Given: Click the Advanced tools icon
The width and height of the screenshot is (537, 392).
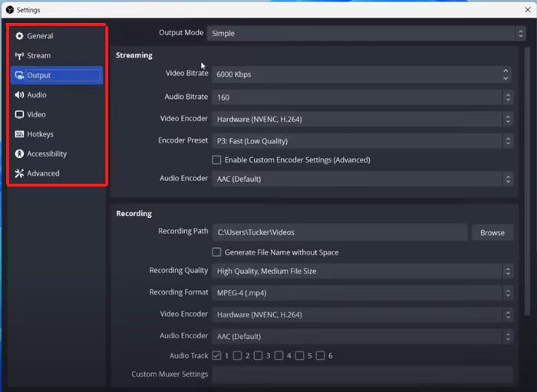Looking at the screenshot, I should click(20, 173).
